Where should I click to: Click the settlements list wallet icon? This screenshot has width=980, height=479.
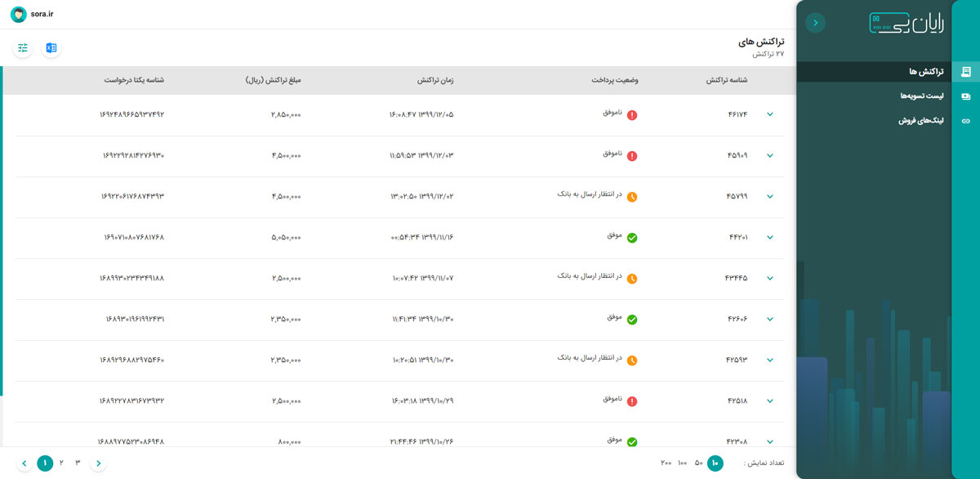pyautogui.click(x=966, y=96)
